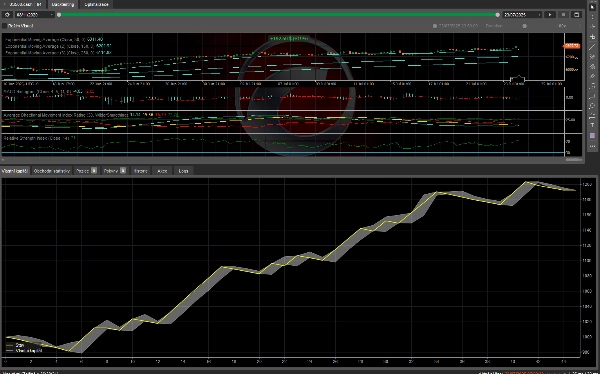Open the Log tab in the lower panel
This screenshot has height=374, width=600.
point(183,171)
